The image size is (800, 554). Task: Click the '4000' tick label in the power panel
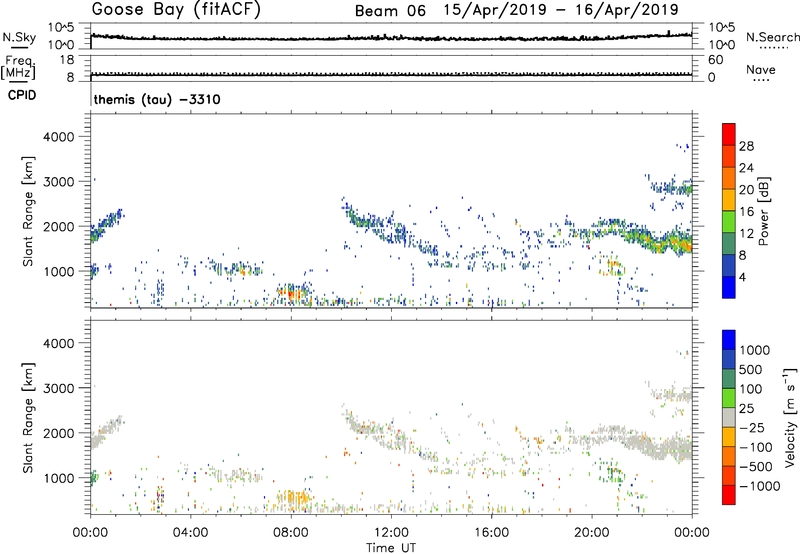click(58, 137)
